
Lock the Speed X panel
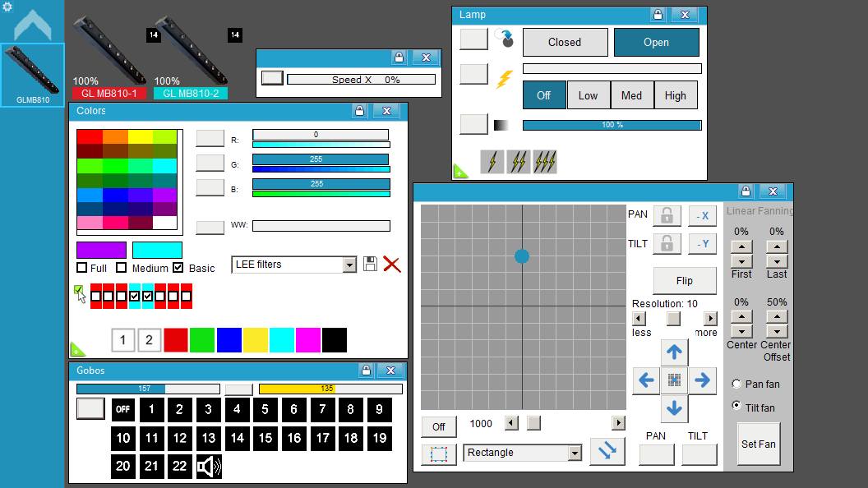(399, 58)
